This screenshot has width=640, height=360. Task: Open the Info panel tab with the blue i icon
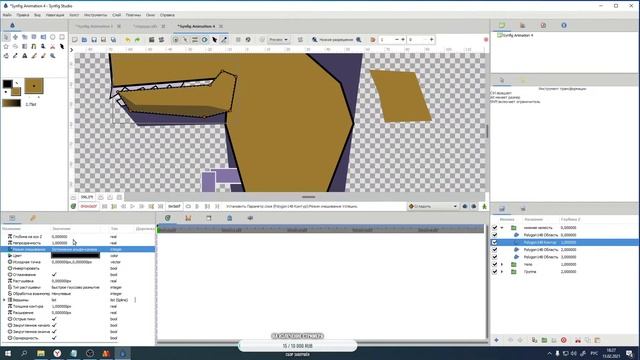click(x=564, y=25)
